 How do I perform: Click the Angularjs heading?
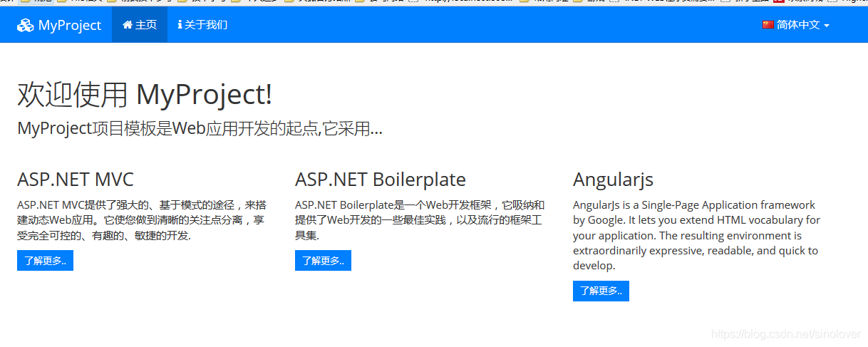[x=613, y=179]
